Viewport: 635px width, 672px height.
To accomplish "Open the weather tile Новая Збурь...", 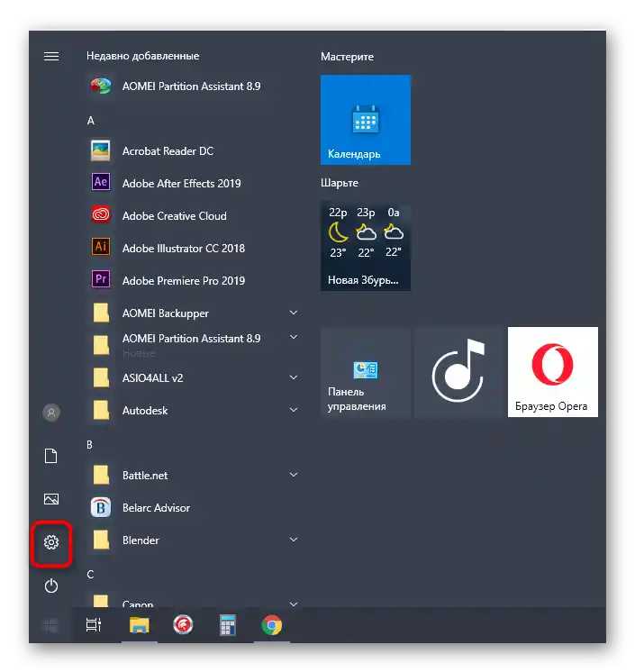I will (x=366, y=246).
